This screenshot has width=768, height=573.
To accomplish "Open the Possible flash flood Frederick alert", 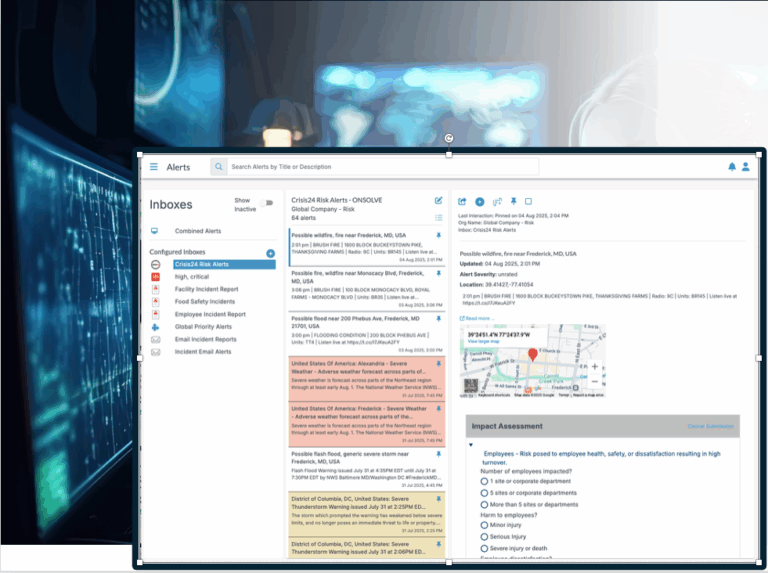I will pyautogui.click(x=366, y=469).
